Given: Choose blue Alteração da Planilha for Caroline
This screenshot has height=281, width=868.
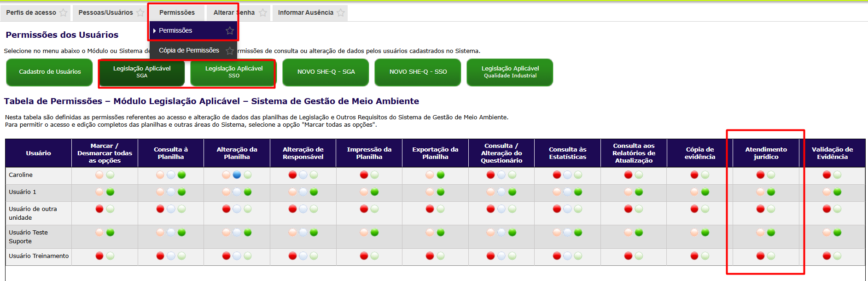Looking at the screenshot, I should point(237,175).
